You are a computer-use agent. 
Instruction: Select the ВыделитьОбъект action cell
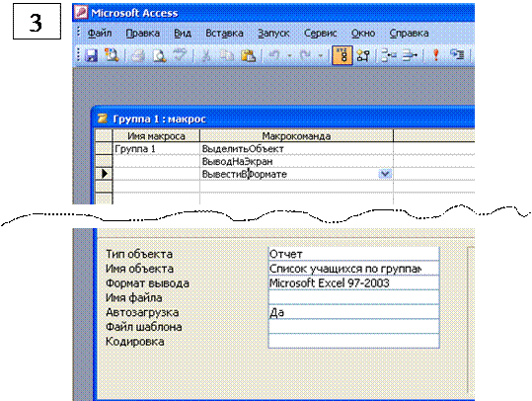296,149
